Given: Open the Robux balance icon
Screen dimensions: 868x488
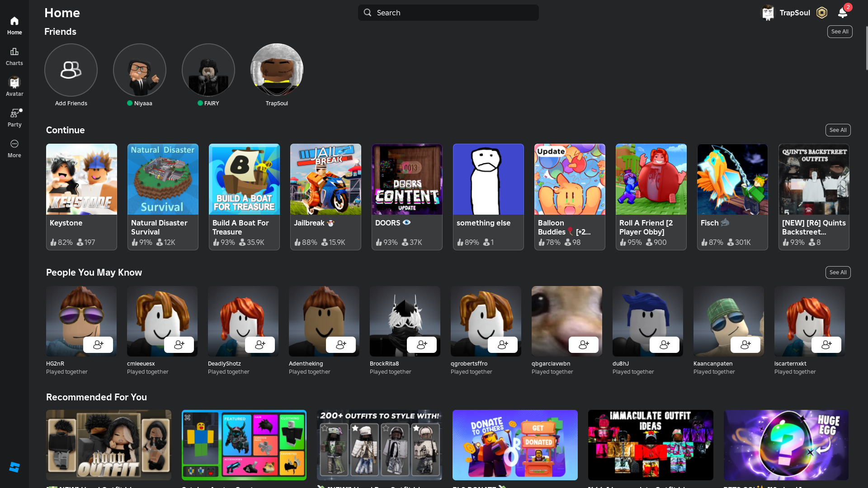Looking at the screenshot, I should (x=822, y=13).
